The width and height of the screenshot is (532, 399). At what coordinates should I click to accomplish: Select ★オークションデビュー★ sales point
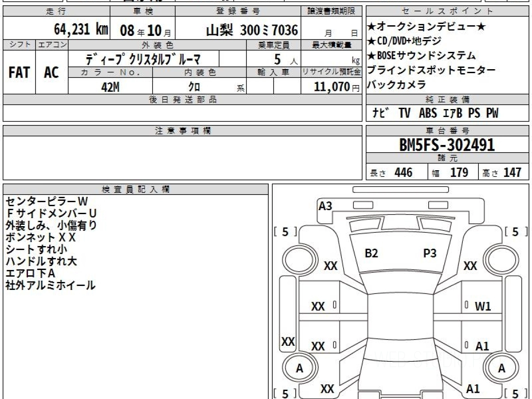[x=426, y=27]
